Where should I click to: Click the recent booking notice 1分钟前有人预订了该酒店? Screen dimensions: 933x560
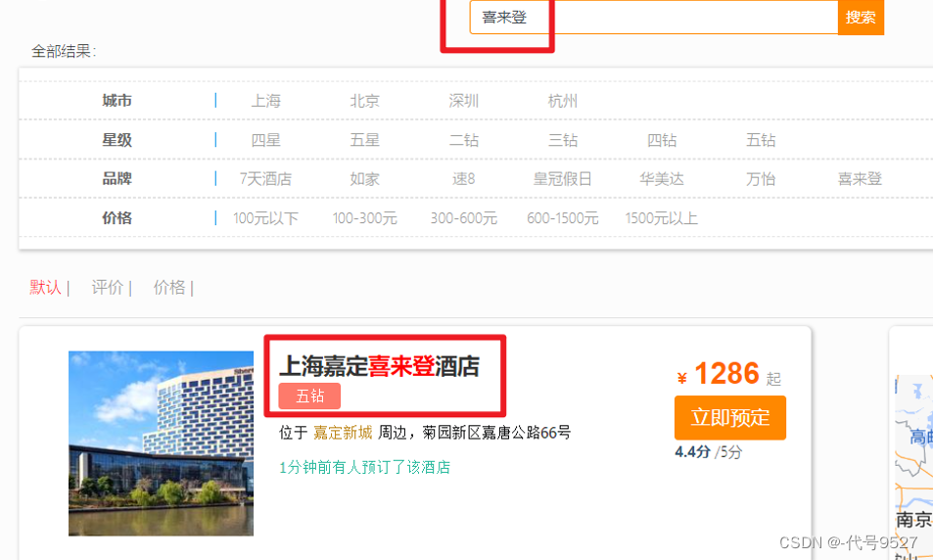365,467
